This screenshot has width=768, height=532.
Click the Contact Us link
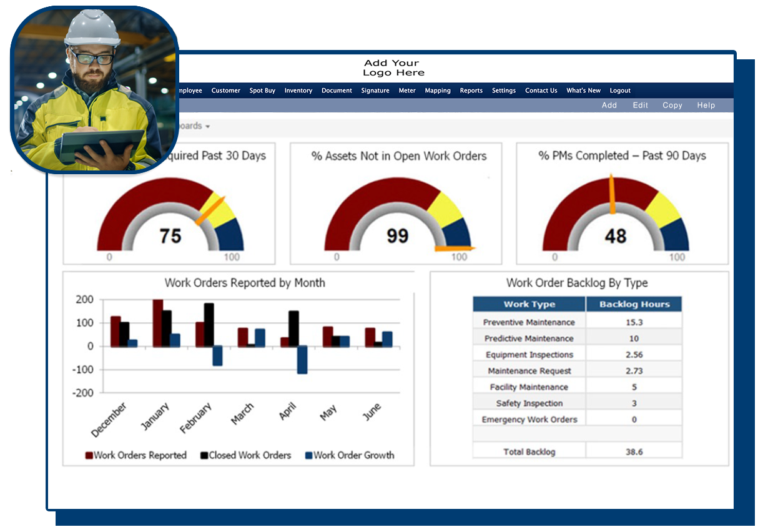(x=541, y=91)
